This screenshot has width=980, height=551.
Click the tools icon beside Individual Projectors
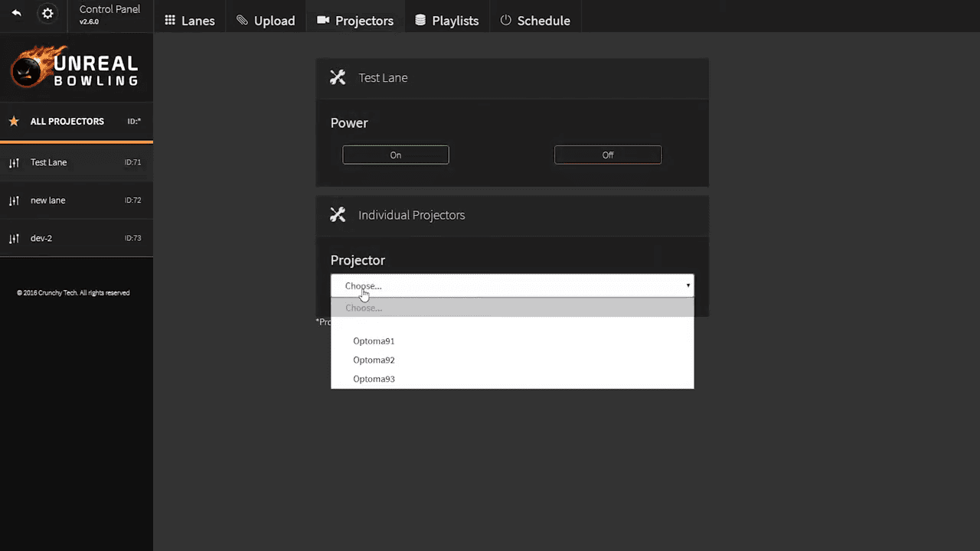pos(338,215)
